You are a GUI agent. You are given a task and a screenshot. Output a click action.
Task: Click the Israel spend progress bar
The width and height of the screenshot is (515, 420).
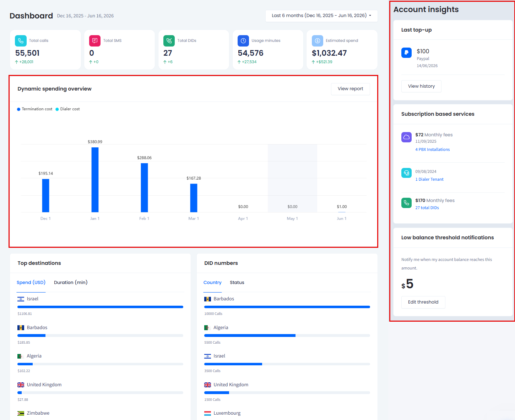tap(100, 307)
